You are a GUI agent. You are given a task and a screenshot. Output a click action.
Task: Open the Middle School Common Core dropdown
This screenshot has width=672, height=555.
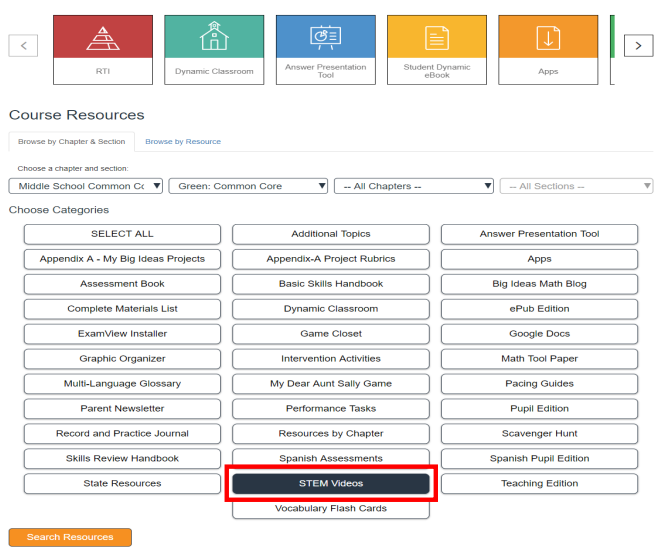[x=86, y=186]
